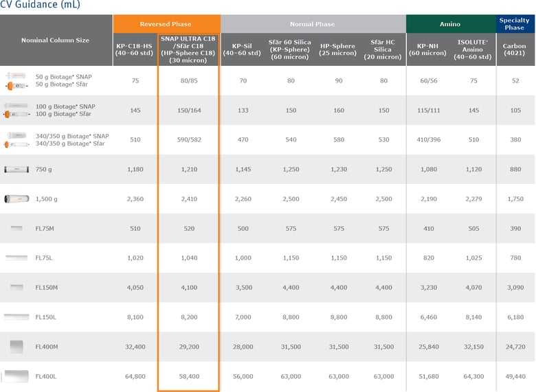536x392 pixels.
Task: Click the FL400L cartridge image
Action: [16, 376]
